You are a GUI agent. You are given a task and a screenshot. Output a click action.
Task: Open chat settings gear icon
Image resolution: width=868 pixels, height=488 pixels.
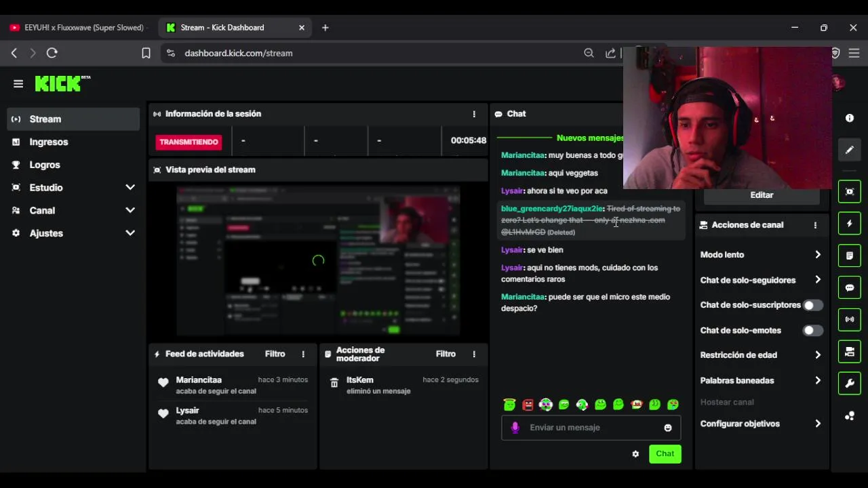635,454
